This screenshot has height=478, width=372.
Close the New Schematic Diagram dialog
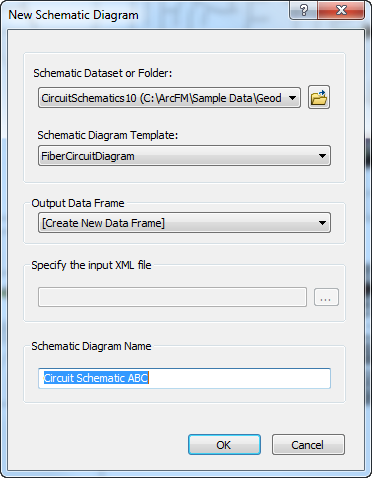[341, 10]
